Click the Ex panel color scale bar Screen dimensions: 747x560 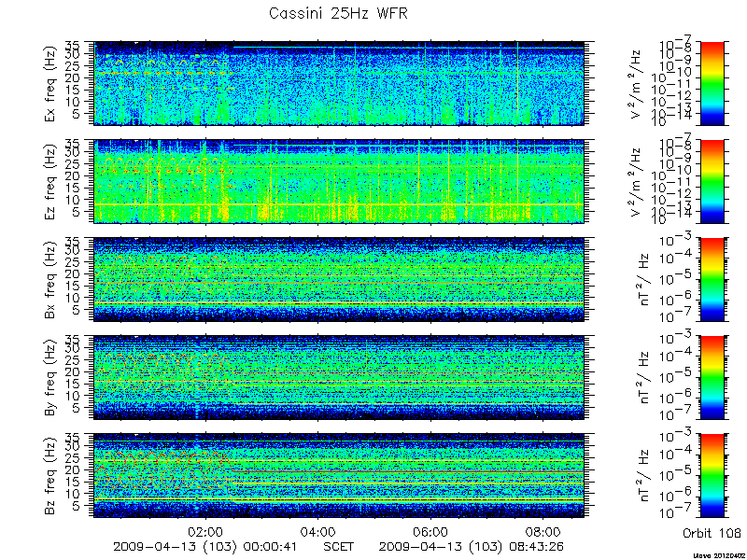712,83
